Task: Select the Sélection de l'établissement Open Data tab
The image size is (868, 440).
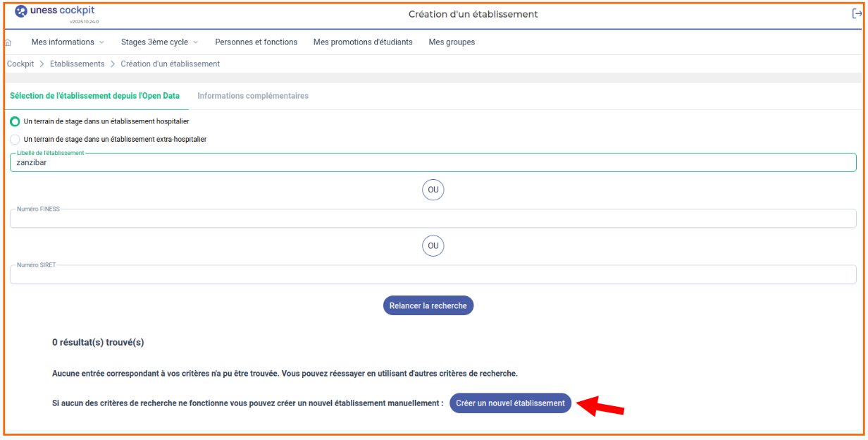Action: (x=94, y=96)
